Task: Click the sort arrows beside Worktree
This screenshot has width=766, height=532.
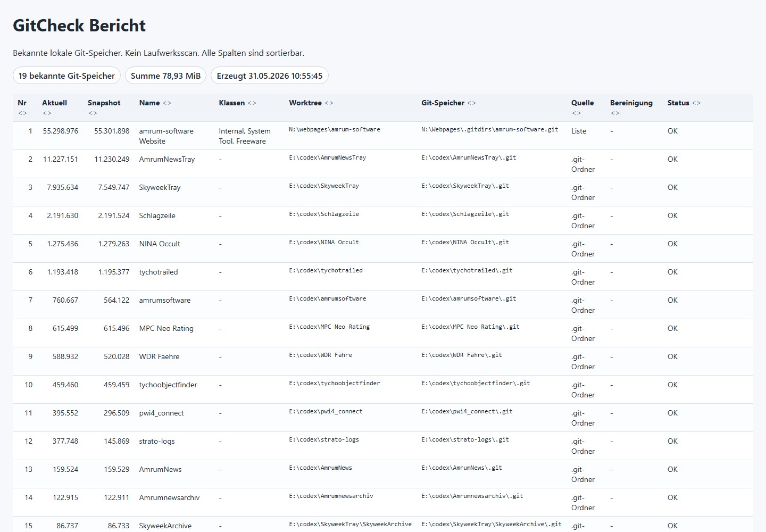Action: pyautogui.click(x=329, y=103)
